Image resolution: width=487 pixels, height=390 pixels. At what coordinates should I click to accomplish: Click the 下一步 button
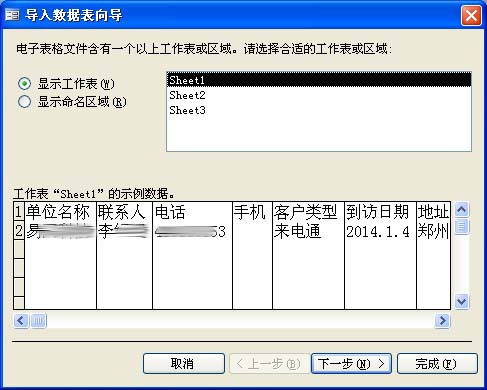[351, 363]
